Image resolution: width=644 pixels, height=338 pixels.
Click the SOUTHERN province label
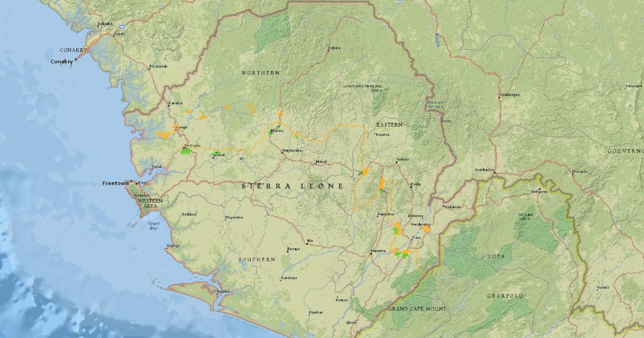pyautogui.click(x=257, y=259)
